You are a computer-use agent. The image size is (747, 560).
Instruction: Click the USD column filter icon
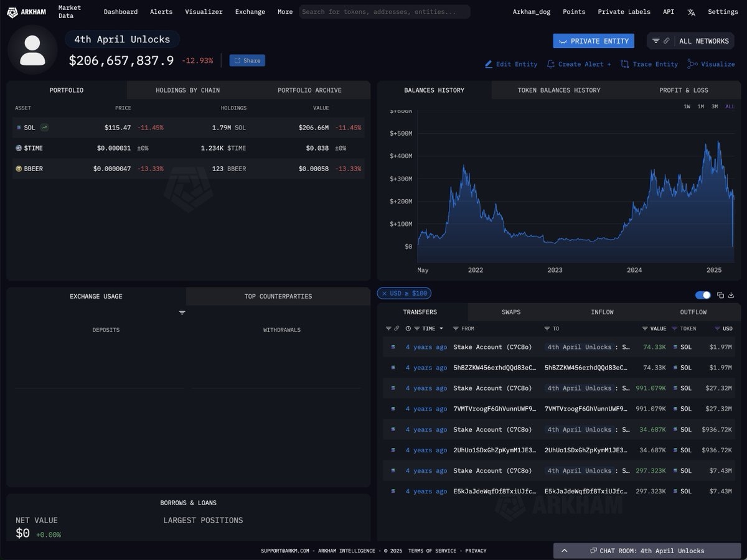[717, 329]
